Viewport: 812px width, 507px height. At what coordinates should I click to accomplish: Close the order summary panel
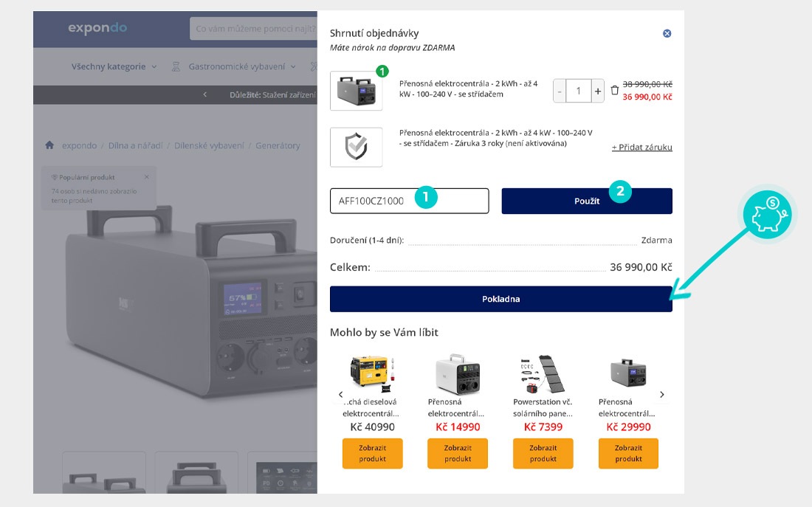pyautogui.click(x=667, y=33)
